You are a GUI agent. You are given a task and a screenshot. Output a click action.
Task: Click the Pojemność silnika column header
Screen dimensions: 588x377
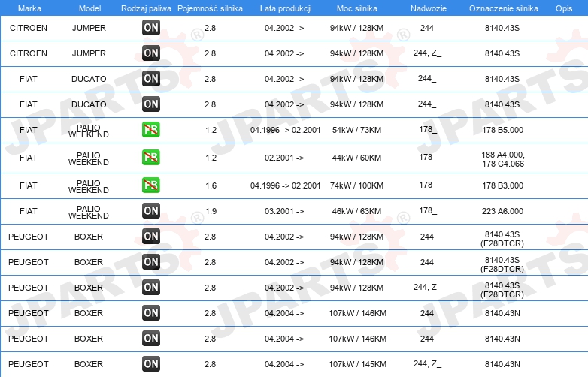click(210, 8)
